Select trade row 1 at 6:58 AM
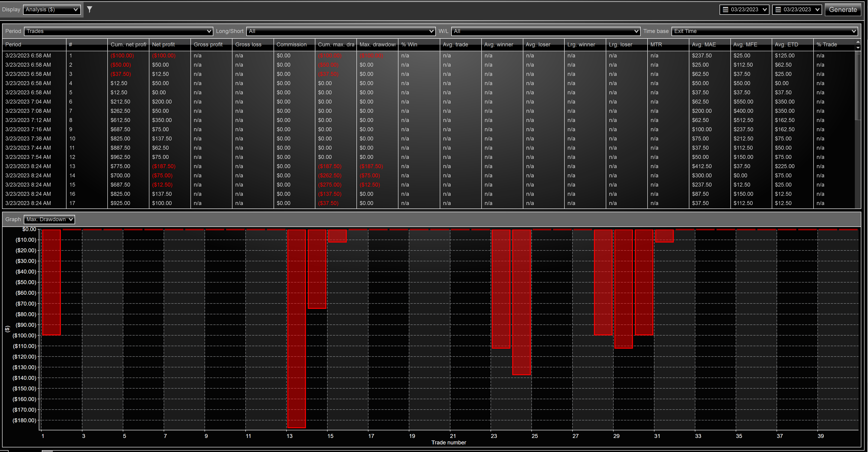The image size is (868, 452). click(429, 56)
